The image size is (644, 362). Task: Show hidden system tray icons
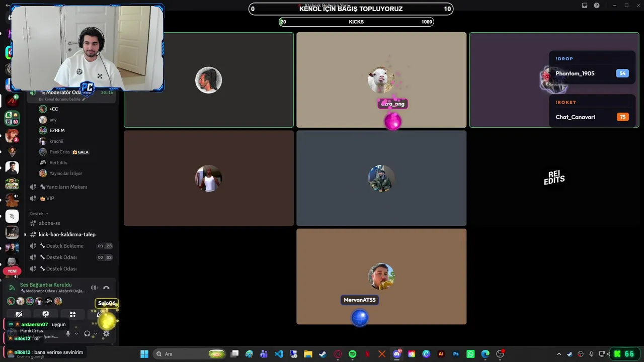coord(558,354)
